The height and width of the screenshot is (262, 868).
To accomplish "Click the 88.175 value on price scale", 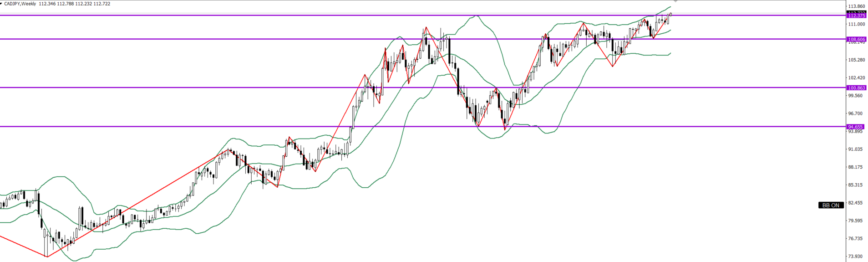I will [x=856, y=167].
